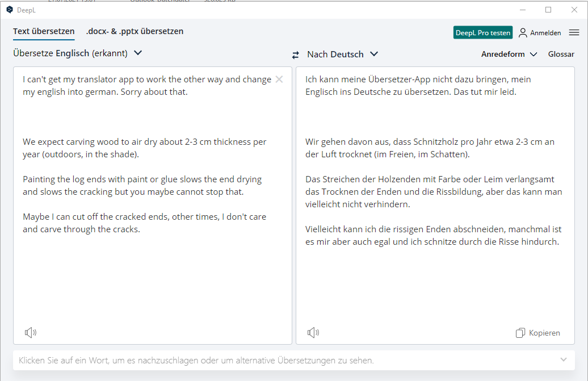The width and height of the screenshot is (588, 381).
Task: Click 'Maybe I can cut off' sentence start
Action: coord(60,217)
